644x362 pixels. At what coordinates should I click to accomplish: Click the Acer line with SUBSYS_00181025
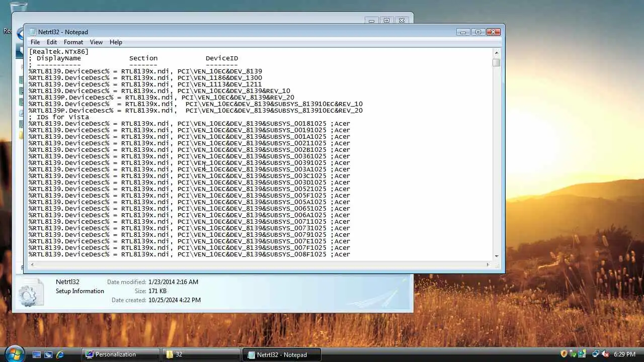(189, 124)
